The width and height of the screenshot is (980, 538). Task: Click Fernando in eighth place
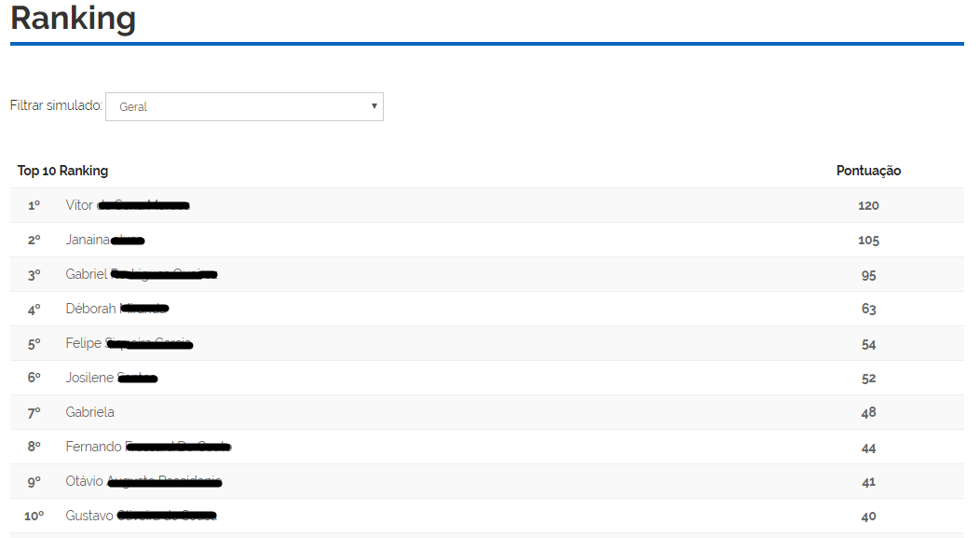(x=93, y=447)
